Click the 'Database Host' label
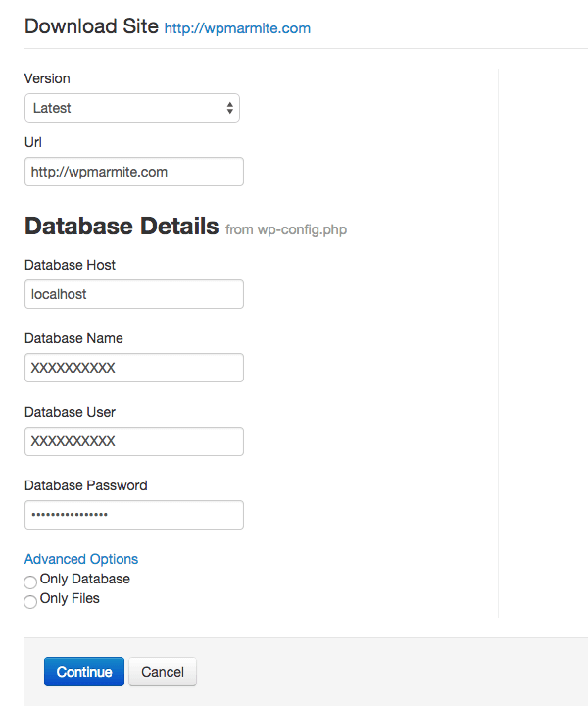The height and width of the screenshot is (709, 588). [70, 265]
